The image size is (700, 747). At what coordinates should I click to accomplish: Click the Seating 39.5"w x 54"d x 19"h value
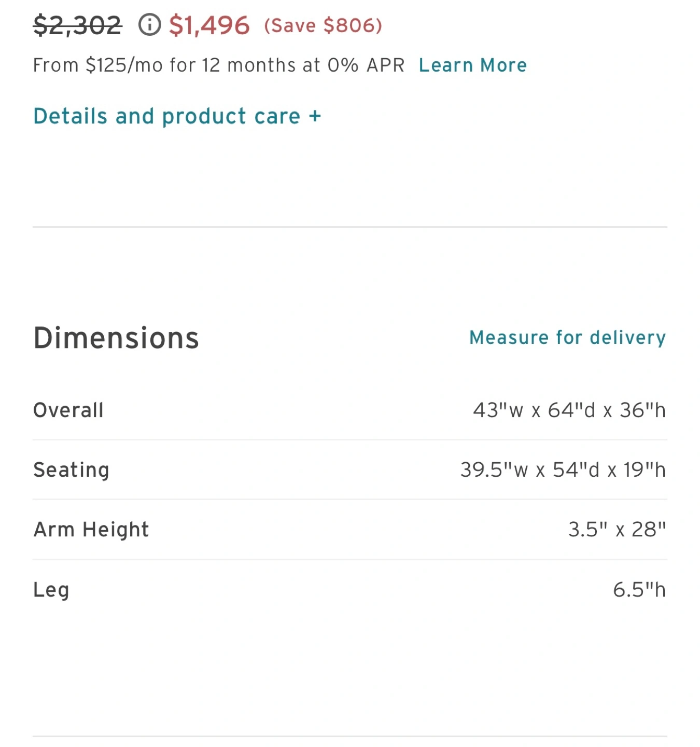point(563,470)
